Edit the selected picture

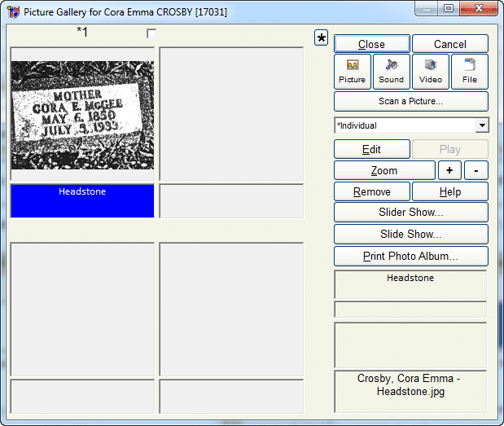click(x=371, y=149)
